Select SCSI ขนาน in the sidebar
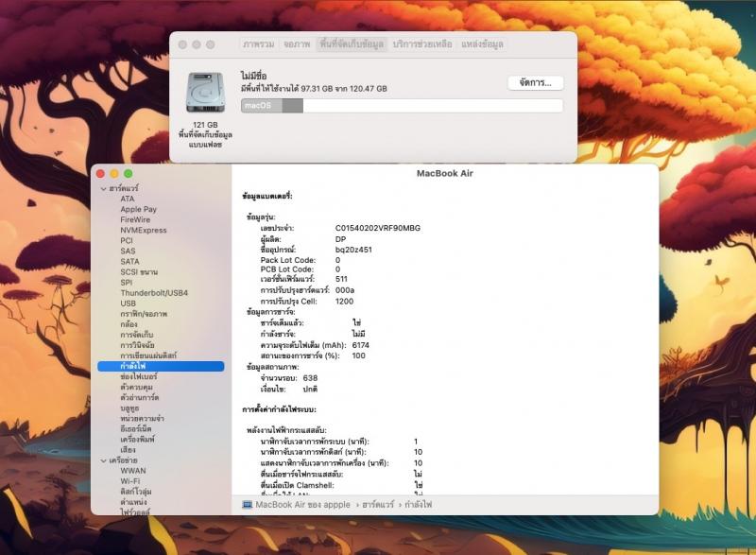This screenshot has height=555, width=756. (139, 272)
